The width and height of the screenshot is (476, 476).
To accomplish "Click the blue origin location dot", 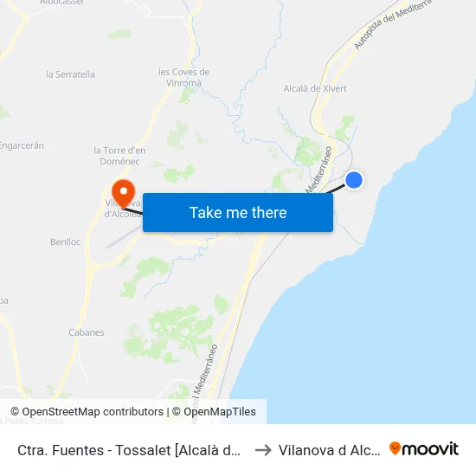I will tap(354, 180).
